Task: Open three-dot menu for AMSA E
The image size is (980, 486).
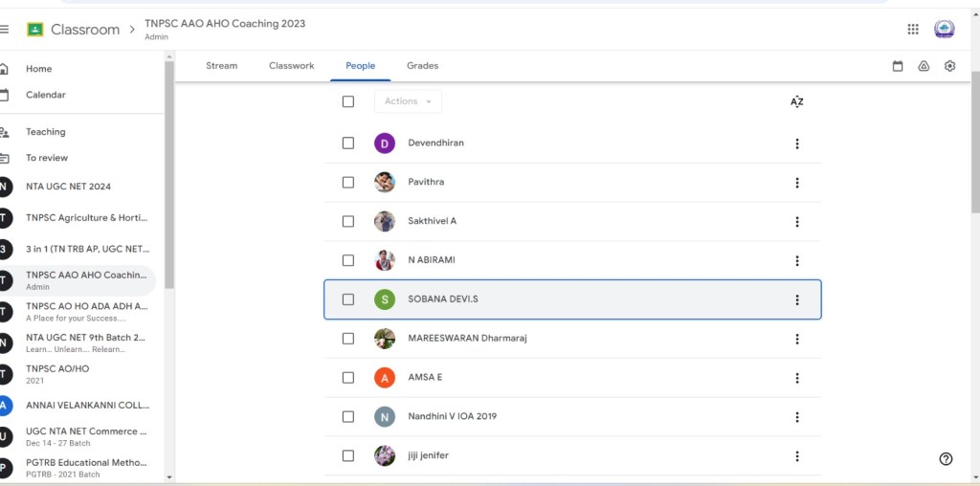Action: 796,378
